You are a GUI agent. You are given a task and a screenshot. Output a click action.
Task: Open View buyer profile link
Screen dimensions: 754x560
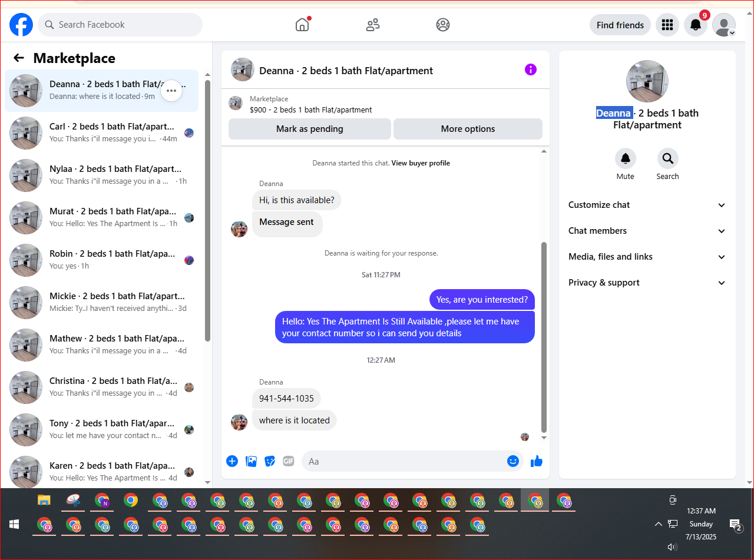pos(421,163)
